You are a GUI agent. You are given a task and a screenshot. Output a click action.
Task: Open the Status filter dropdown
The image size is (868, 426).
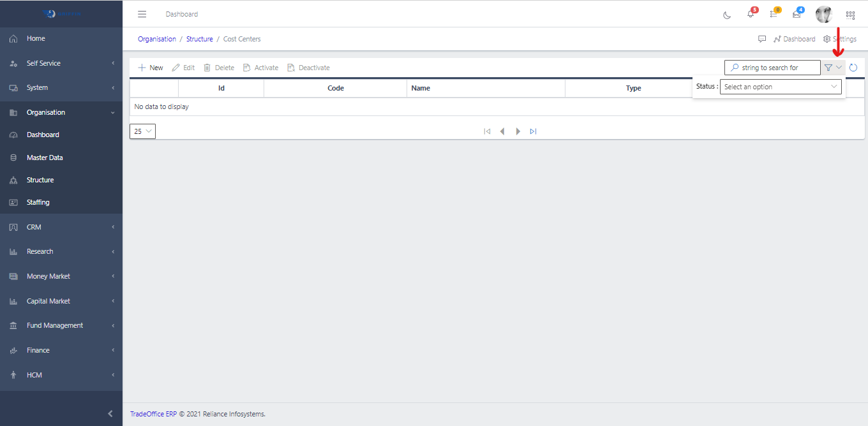781,87
